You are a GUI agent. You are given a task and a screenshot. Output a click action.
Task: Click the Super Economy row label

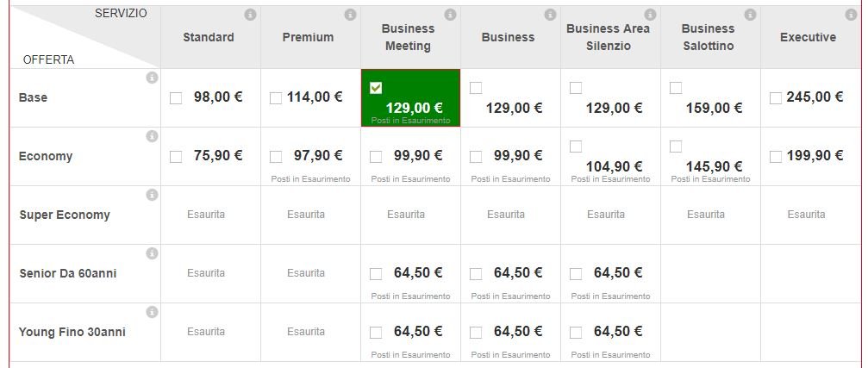65,215
